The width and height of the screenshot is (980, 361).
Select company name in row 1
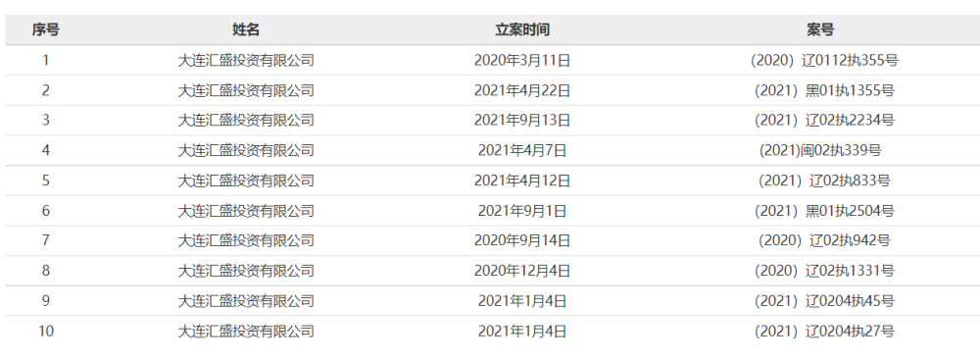[246, 61]
